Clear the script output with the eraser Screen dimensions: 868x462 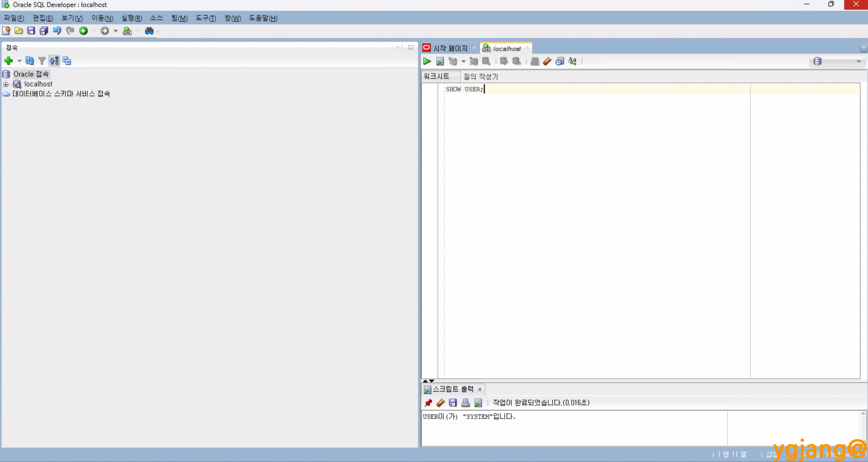pyautogui.click(x=440, y=403)
